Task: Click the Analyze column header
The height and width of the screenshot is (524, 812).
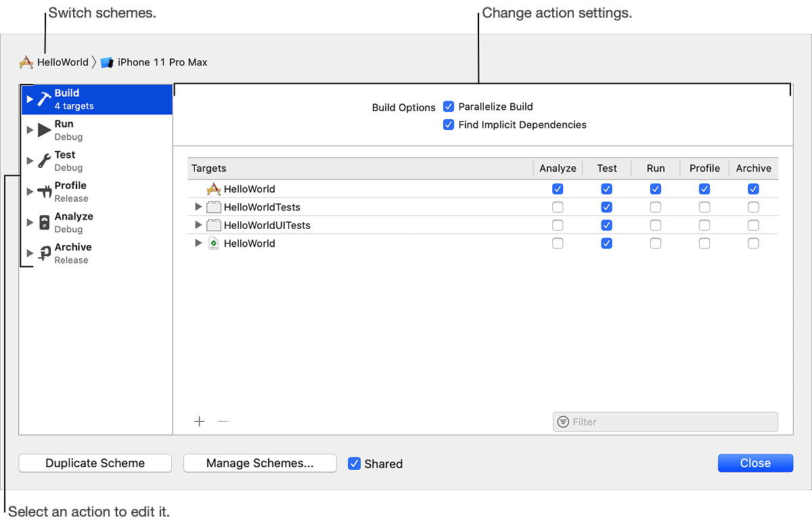Action: [558, 169]
